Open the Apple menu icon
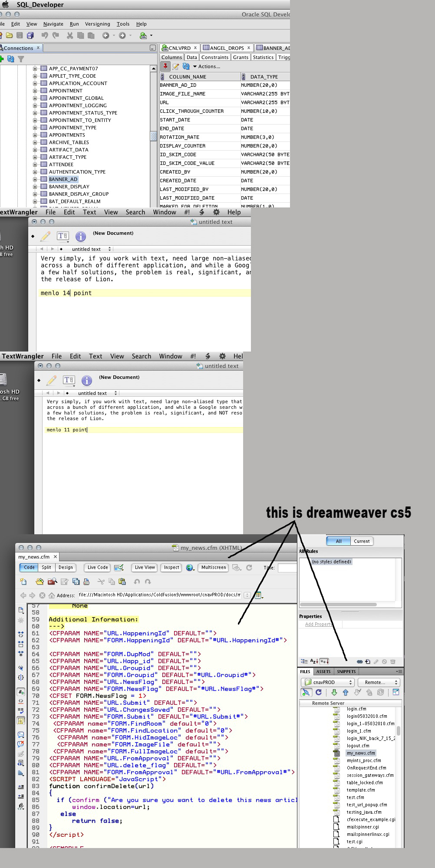The width and height of the screenshot is (435, 868). tap(5, 4)
